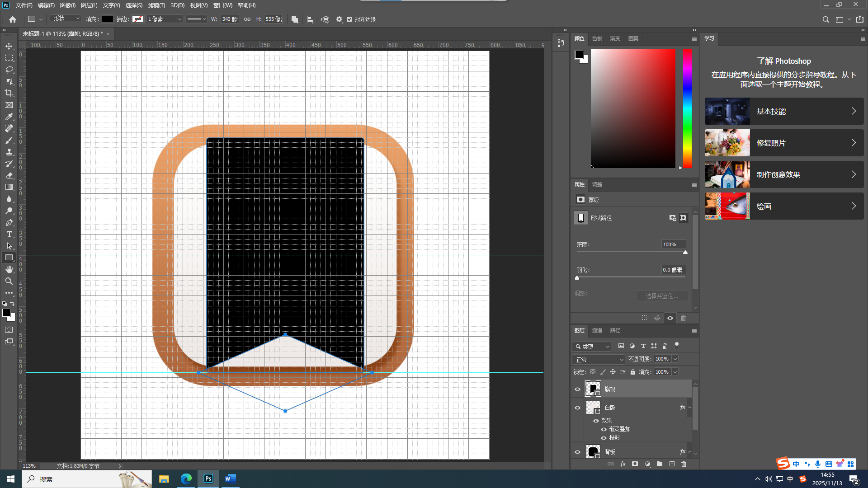Screen dimensions: 868x488
Task: Select the Crop tool
Action: click(9, 93)
